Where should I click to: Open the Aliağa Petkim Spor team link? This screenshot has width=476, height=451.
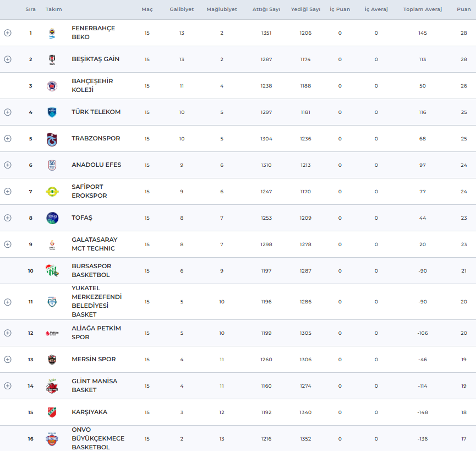(96, 333)
